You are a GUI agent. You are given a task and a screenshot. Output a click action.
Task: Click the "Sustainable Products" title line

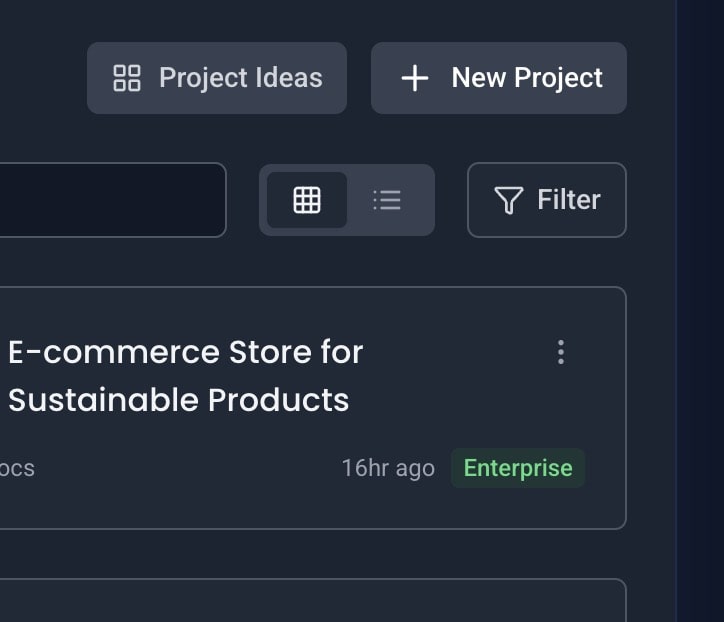point(179,400)
